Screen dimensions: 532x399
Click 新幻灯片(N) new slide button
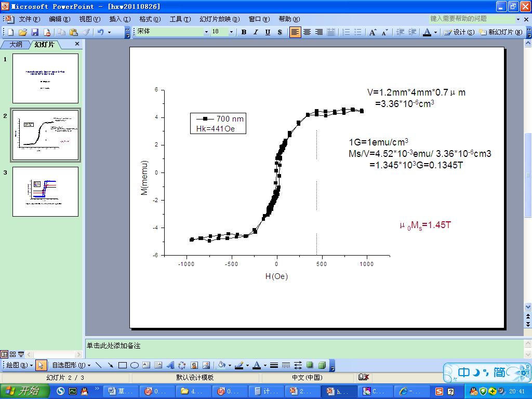pyautogui.click(x=501, y=32)
